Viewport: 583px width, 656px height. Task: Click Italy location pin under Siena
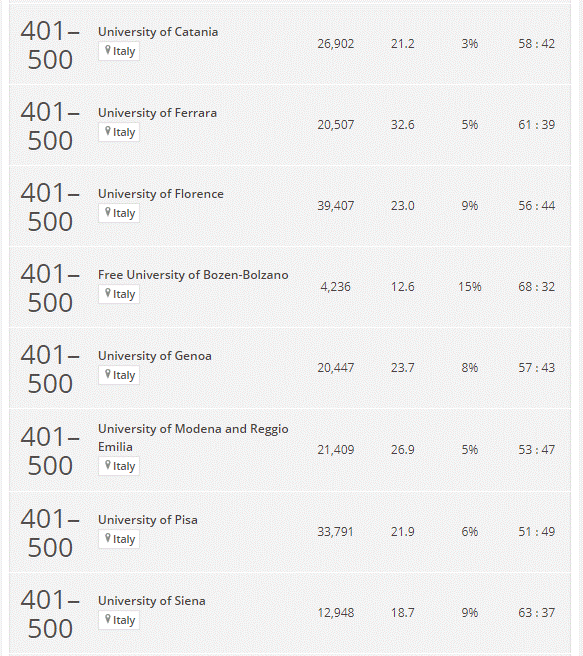pyautogui.click(x=108, y=620)
